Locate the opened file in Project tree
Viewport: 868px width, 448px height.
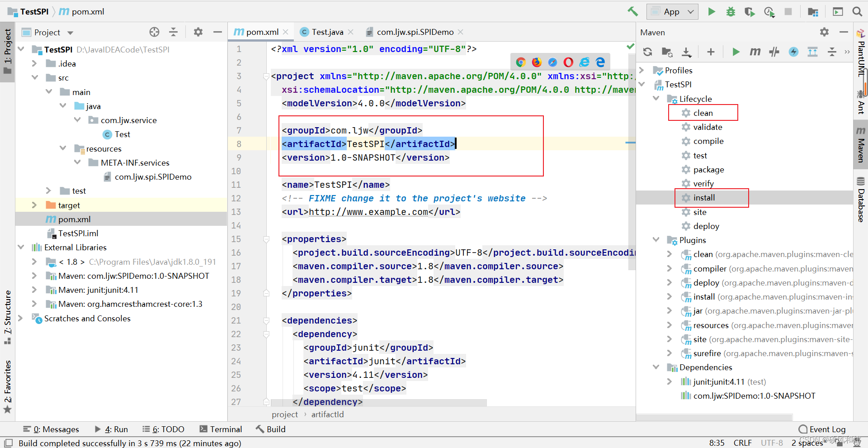coord(154,32)
